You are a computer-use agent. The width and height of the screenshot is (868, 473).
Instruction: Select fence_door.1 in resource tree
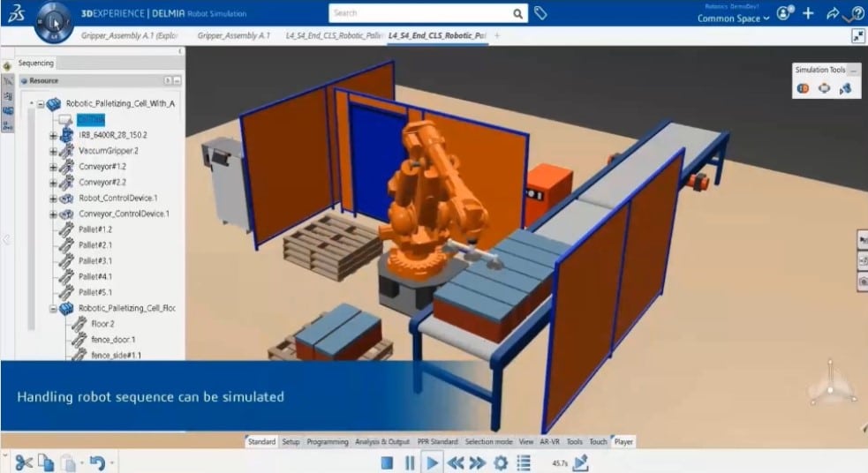tap(113, 340)
